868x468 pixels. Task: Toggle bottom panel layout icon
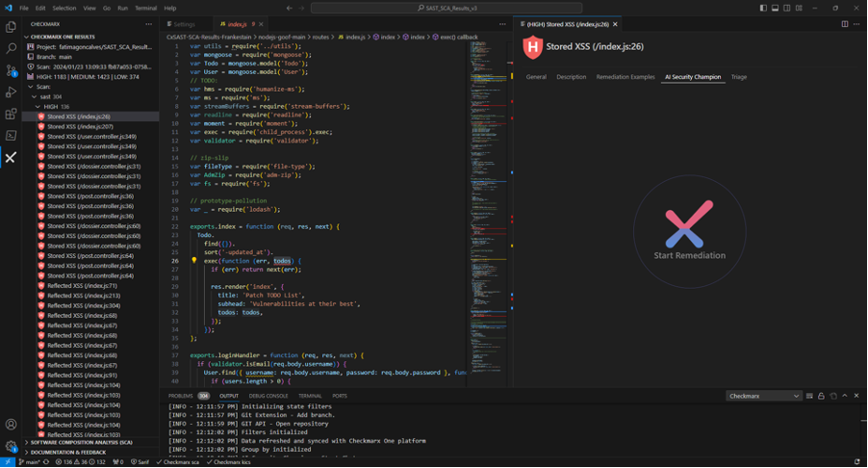[775, 9]
